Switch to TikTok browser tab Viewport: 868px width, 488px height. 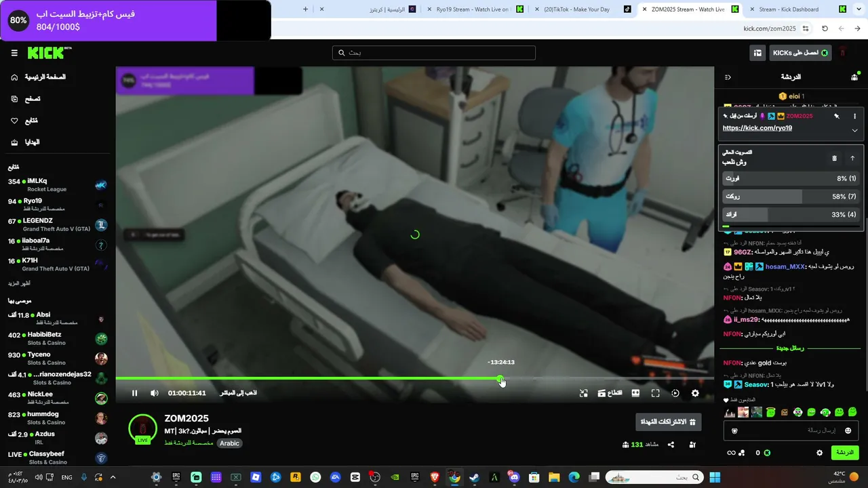point(583,9)
